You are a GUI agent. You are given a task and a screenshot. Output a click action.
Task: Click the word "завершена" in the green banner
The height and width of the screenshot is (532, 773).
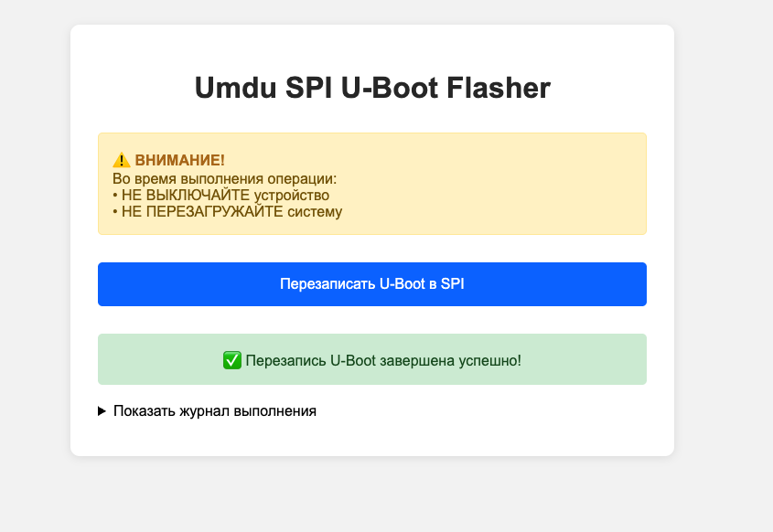425,360
